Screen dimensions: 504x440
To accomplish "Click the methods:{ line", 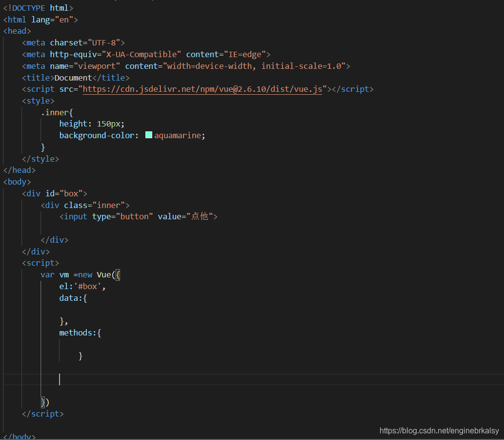I will click(81, 333).
